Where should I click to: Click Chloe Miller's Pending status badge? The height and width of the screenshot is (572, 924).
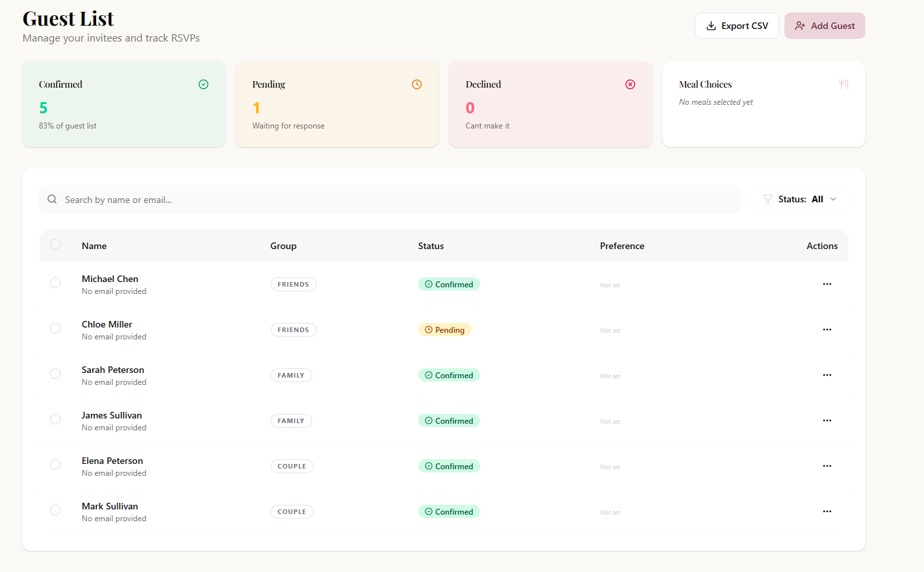click(x=445, y=329)
